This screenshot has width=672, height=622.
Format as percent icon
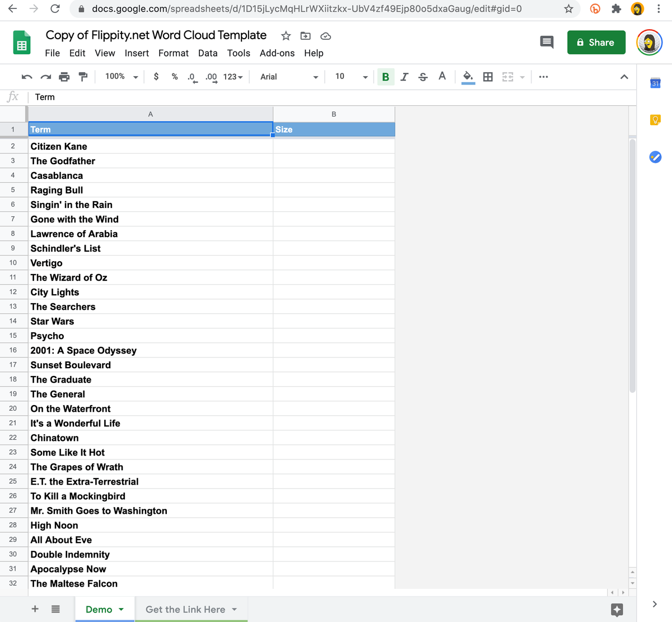[x=175, y=77]
